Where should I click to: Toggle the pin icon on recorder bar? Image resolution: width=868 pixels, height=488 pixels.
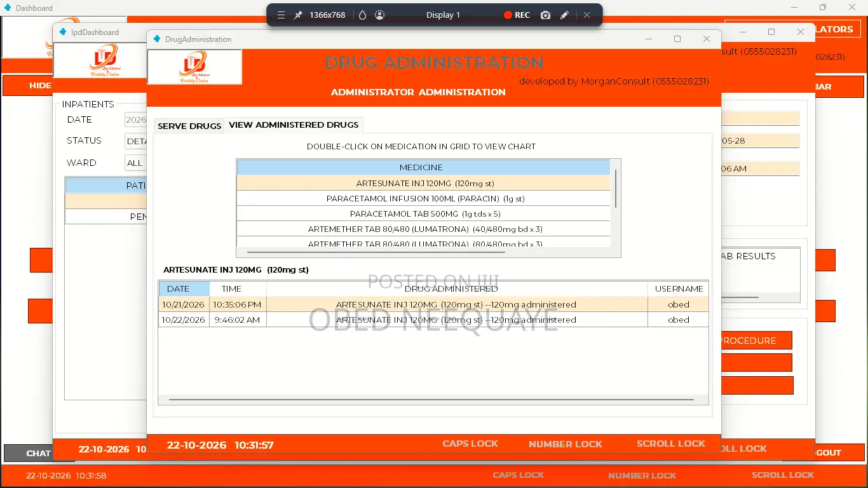click(297, 15)
